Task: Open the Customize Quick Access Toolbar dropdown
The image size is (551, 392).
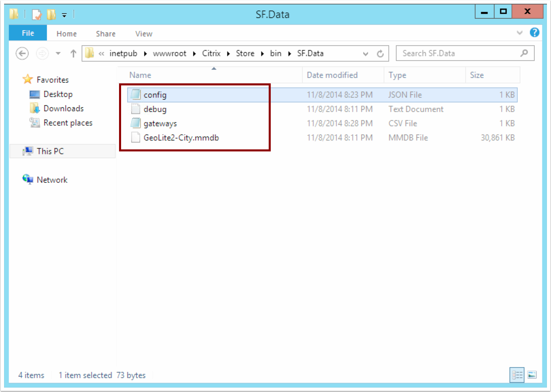Action: point(64,15)
